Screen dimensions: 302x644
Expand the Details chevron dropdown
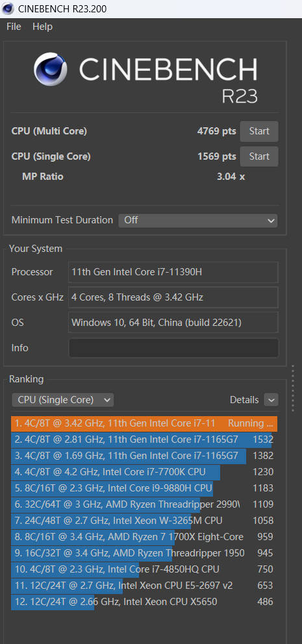click(x=271, y=400)
